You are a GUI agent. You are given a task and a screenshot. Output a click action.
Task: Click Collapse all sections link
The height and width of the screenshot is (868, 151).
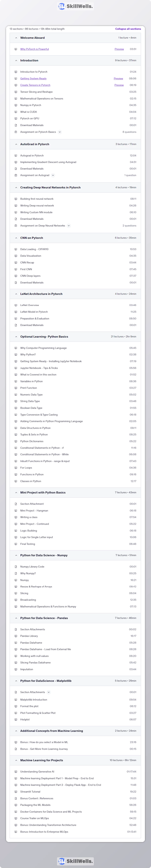tap(128, 29)
